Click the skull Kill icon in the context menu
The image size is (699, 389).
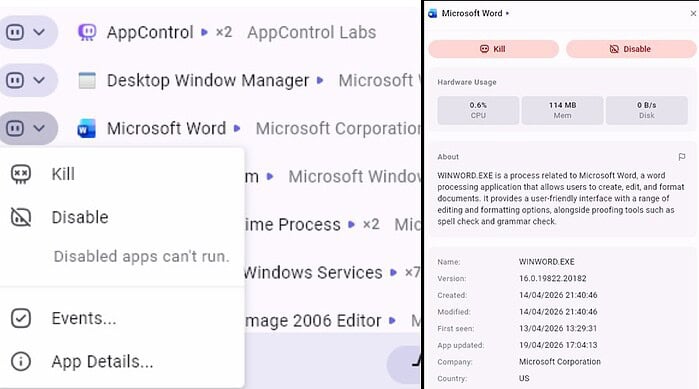pos(21,174)
